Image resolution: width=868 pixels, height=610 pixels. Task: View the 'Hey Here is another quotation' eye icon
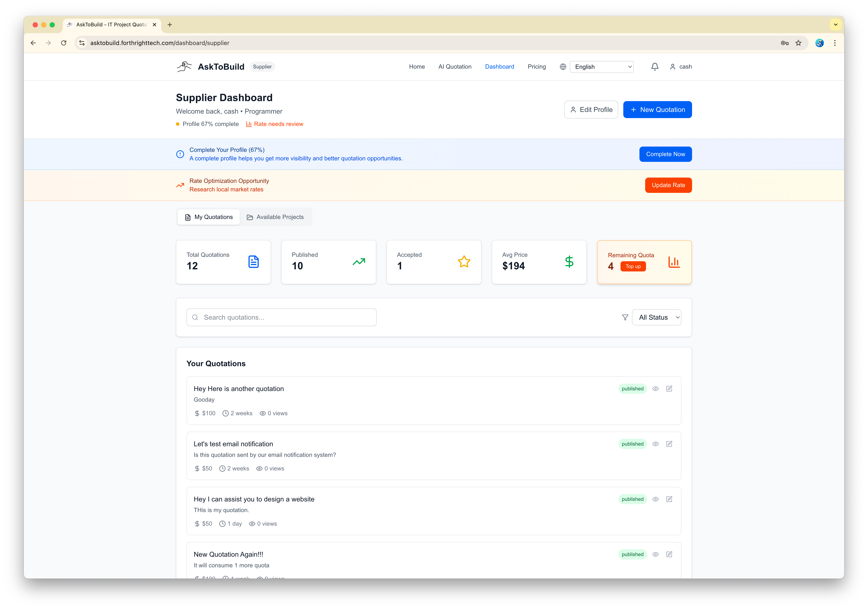pyautogui.click(x=656, y=389)
